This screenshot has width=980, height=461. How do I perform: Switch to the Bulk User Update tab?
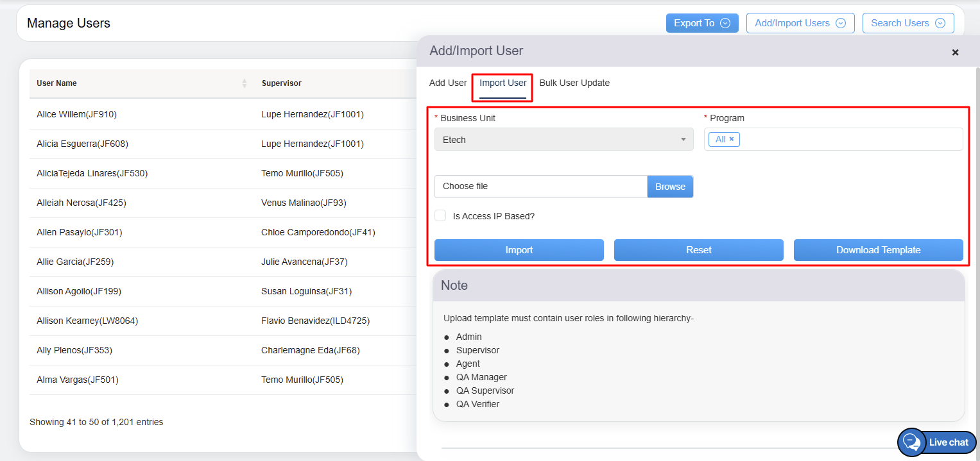click(x=574, y=83)
